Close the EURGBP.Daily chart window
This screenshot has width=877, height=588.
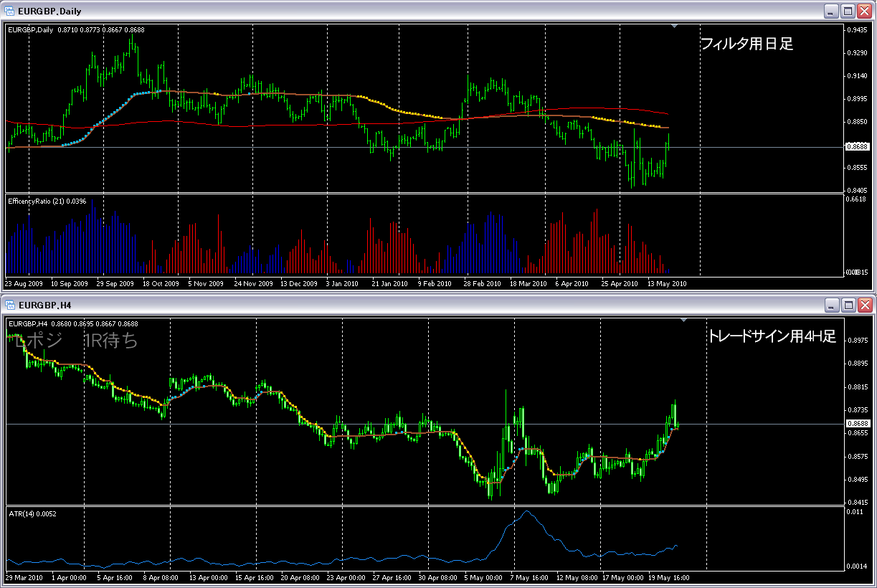point(865,11)
